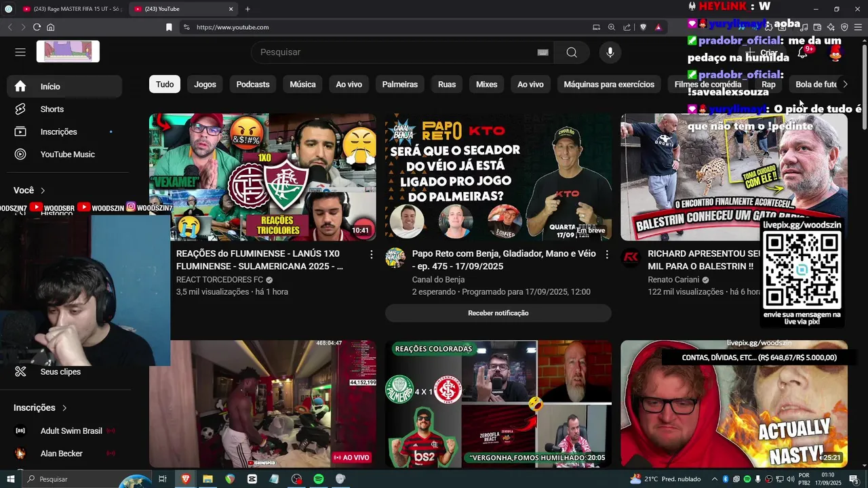
Task: Go to Início in the sidebar
Action: pyautogui.click(x=64, y=86)
